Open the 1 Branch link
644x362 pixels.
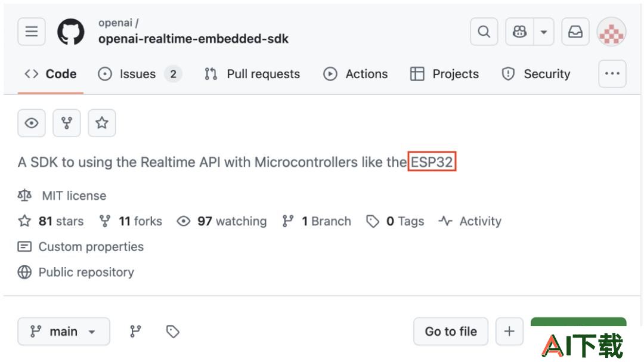317,221
